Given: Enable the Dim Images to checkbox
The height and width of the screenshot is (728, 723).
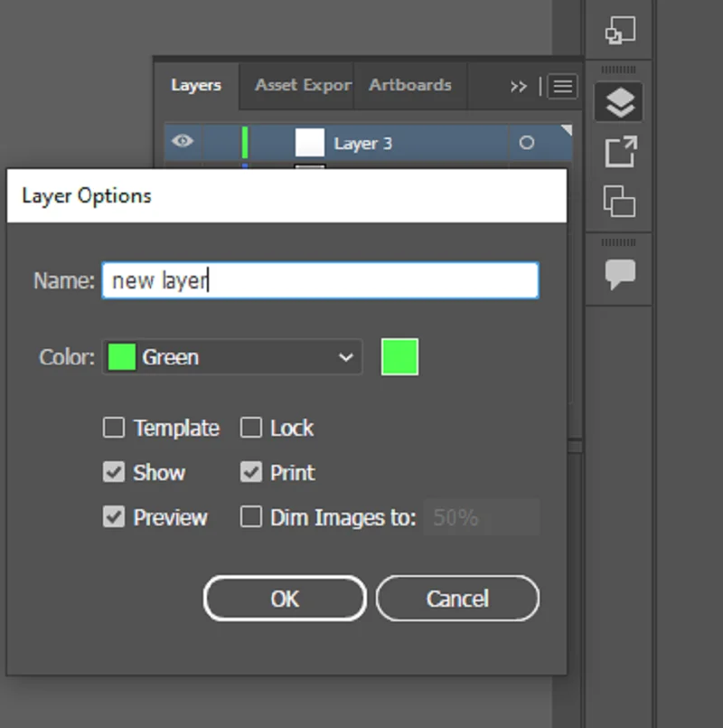Looking at the screenshot, I should coord(251,517).
